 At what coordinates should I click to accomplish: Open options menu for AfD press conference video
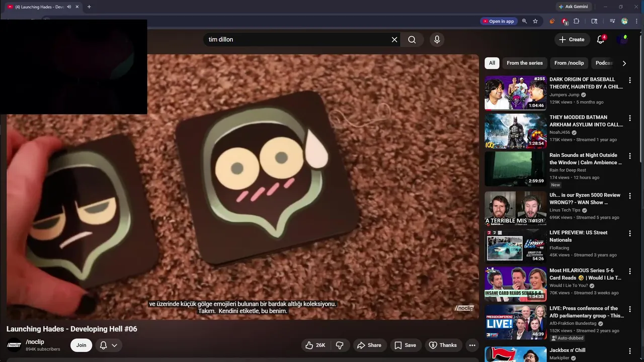629,309
